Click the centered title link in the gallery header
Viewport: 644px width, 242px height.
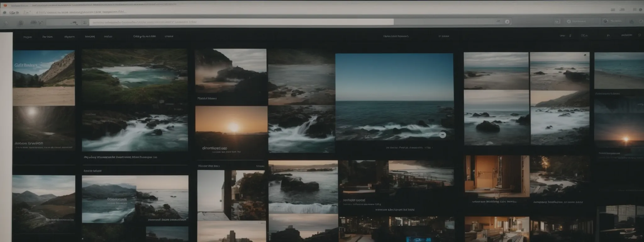[x=396, y=36]
